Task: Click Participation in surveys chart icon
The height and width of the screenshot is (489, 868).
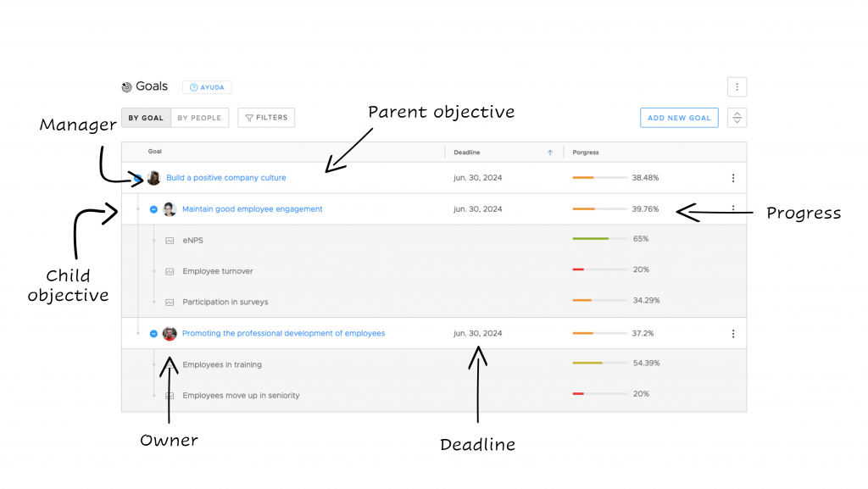Action: click(x=170, y=303)
